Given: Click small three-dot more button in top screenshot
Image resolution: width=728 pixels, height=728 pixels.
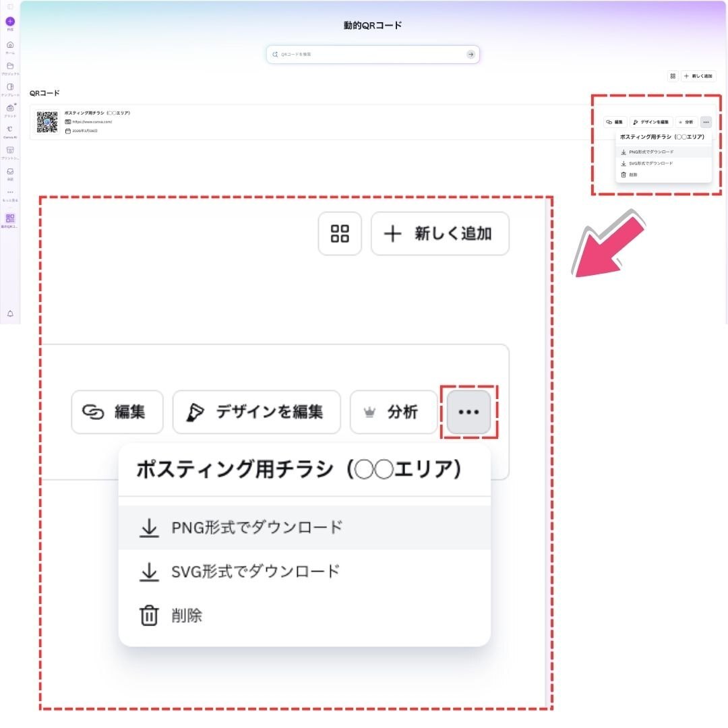Looking at the screenshot, I should pyautogui.click(x=706, y=122).
